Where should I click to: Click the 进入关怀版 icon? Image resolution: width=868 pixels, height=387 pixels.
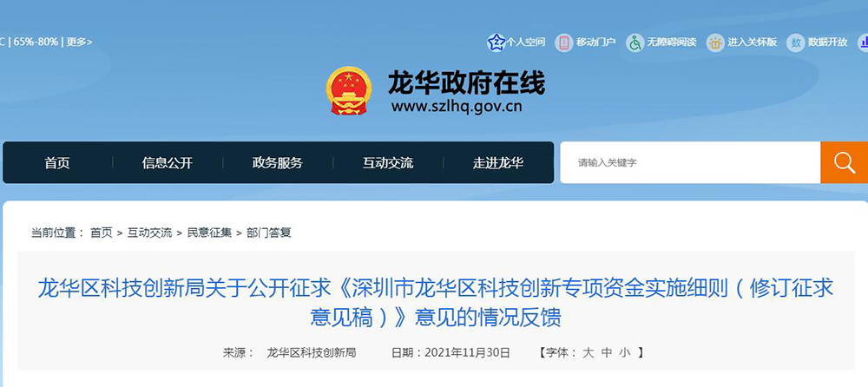715,42
